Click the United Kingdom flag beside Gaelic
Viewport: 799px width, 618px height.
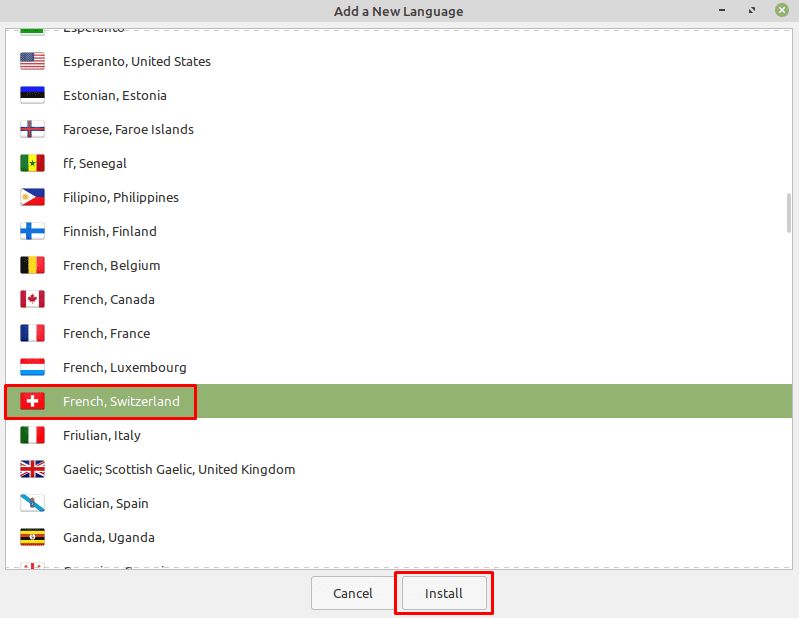(32, 469)
